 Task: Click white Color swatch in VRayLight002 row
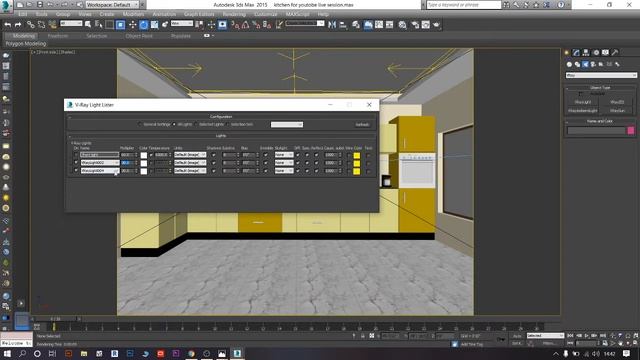coord(144,163)
